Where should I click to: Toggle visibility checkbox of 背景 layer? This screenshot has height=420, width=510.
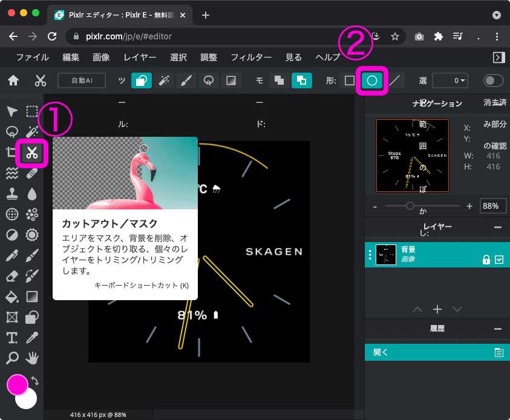click(x=499, y=259)
